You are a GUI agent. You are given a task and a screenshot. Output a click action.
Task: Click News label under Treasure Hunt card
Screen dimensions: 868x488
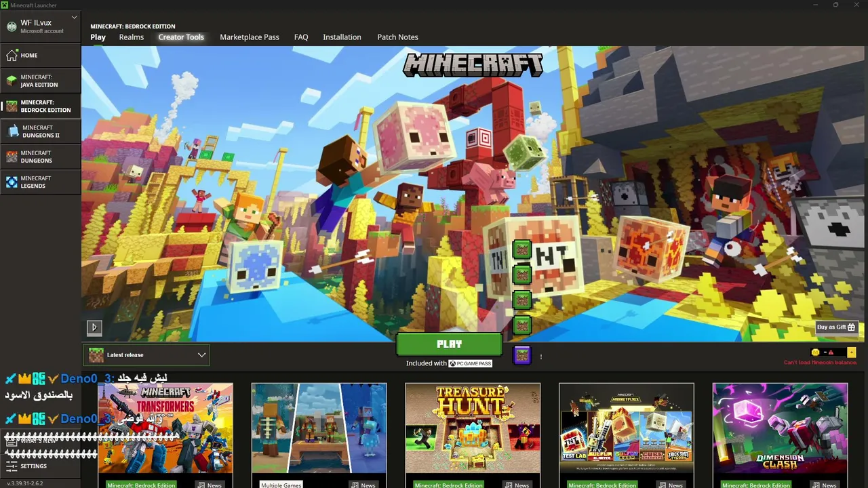coord(517,485)
